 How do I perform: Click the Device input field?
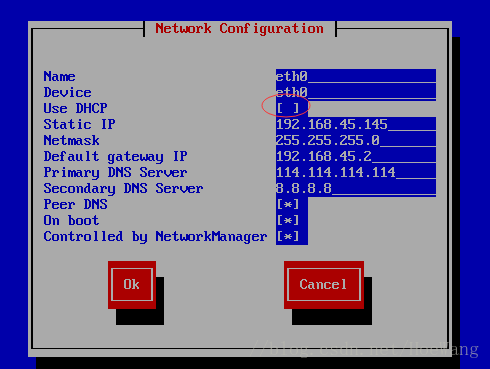(x=356, y=92)
